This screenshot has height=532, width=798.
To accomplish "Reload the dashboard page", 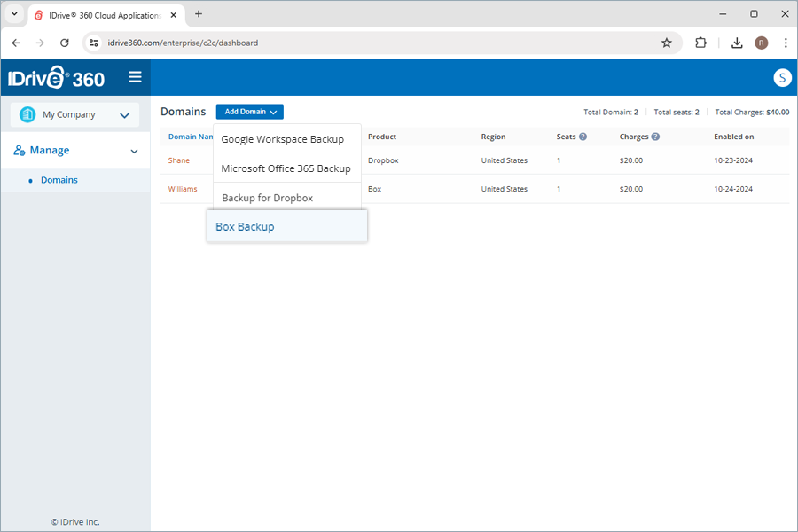I will coord(64,42).
